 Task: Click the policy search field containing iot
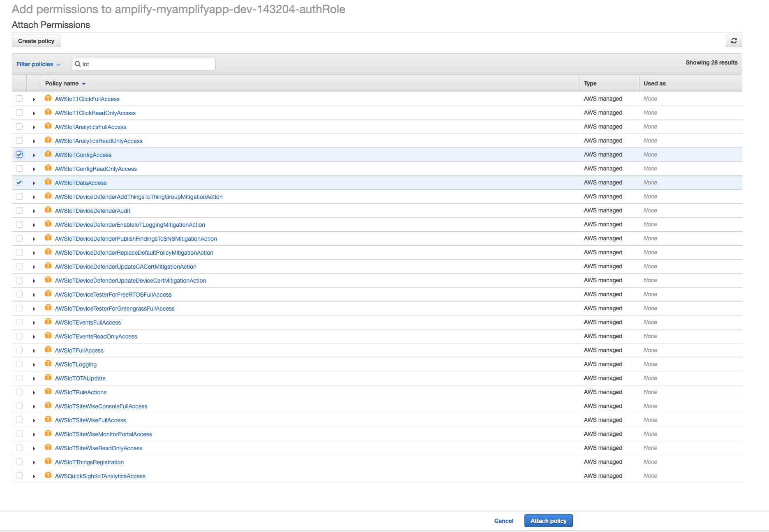click(143, 64)
